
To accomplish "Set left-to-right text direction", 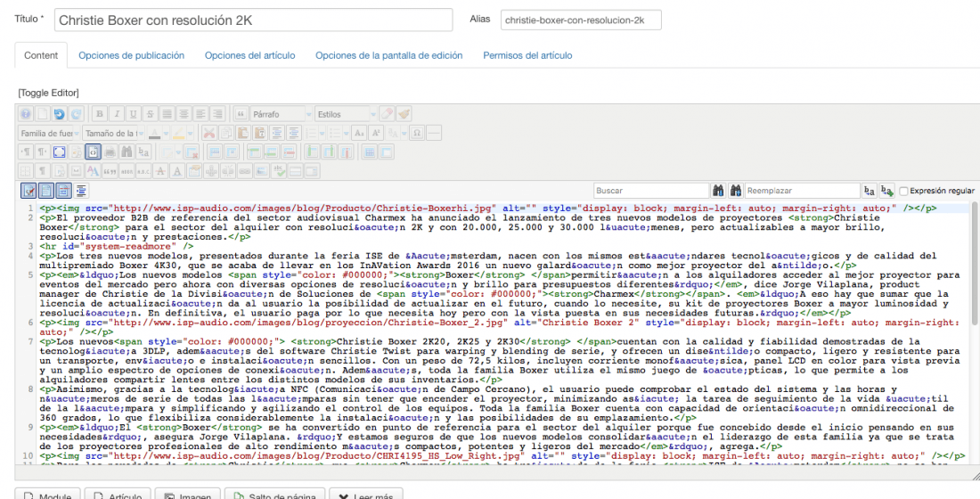I will pos(26,152).
